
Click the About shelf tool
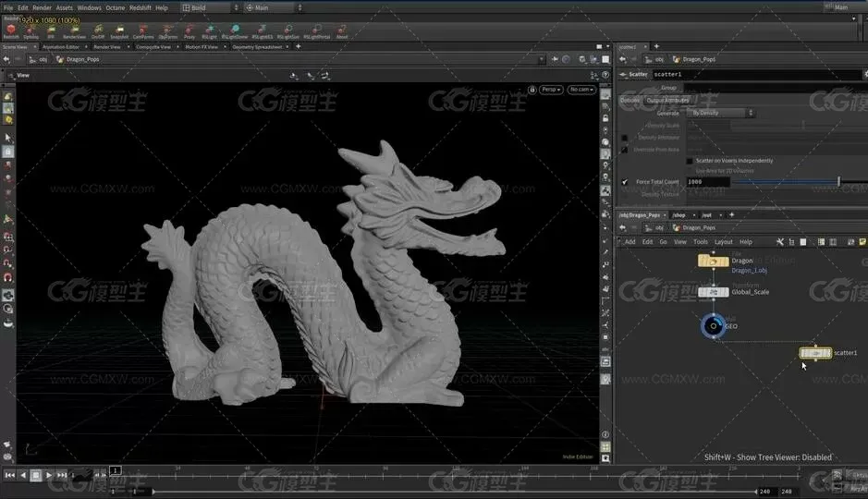click(341, 31)
